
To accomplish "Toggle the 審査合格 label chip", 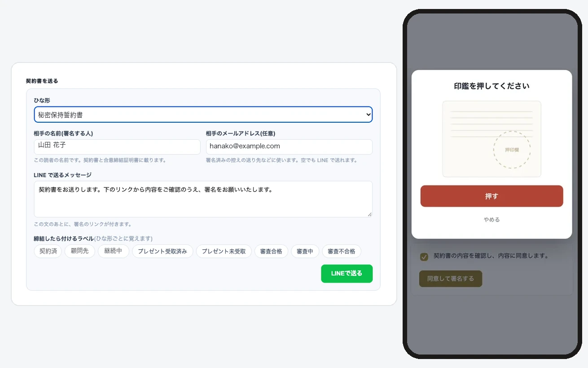I will [271, 251].
